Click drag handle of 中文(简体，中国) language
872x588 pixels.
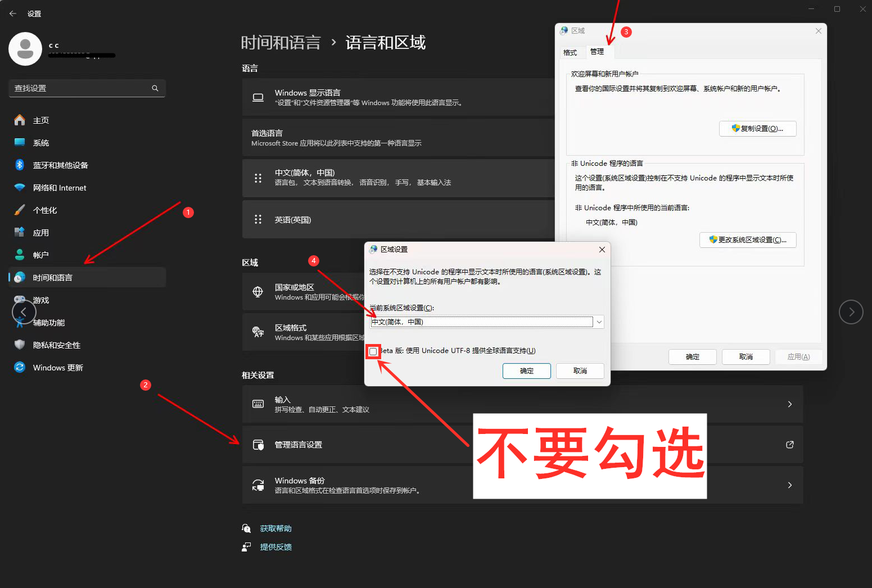pos(258,178)
